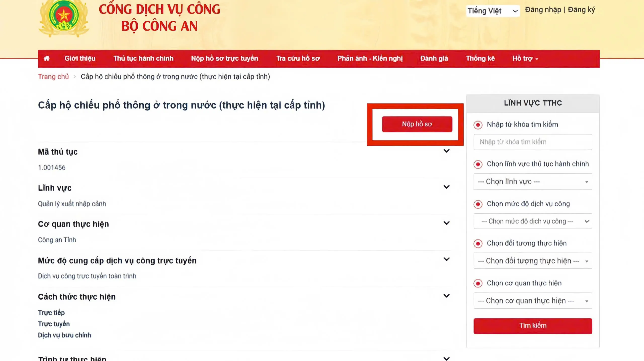Collapse the 'Mã thủ tục' section
The height and width of the screenshot is (361, 644).
(x=447, y=151)
